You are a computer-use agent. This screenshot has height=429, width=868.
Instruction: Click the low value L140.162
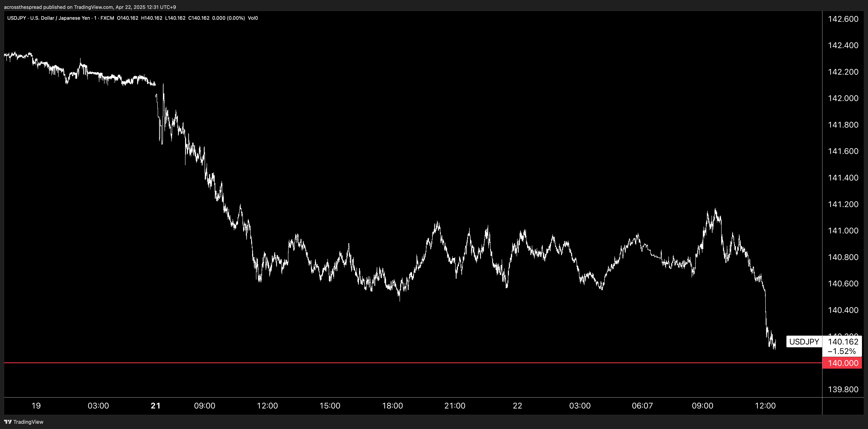click(175, 18)
